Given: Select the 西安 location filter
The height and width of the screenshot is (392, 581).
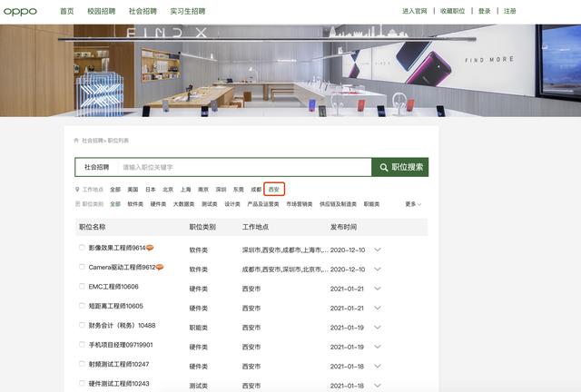Looking at the screenshot, I should pyautogui.click(x=274, y=190).
